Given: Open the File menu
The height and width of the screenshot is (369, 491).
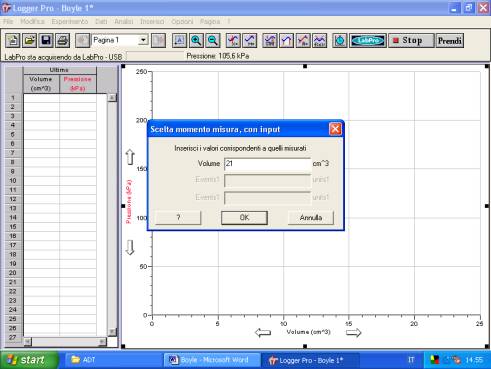Looking at the screenshot, I should (8, 22).
